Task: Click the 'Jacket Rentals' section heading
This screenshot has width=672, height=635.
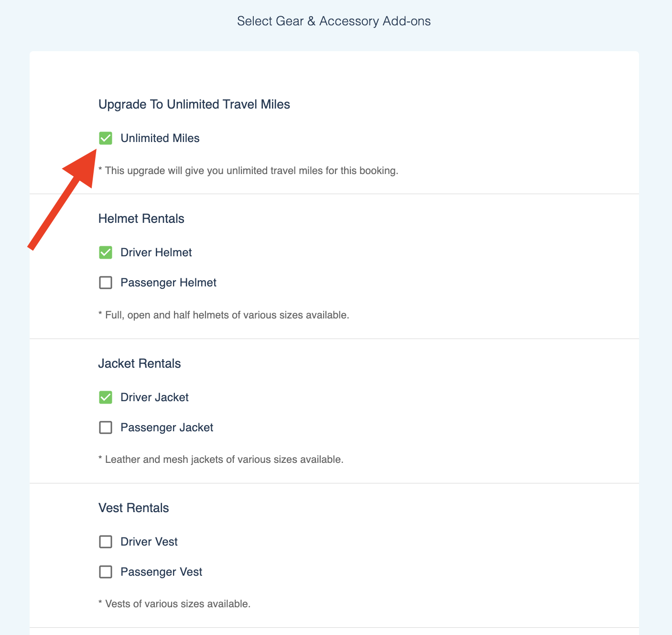Action: tap(140, 363)
